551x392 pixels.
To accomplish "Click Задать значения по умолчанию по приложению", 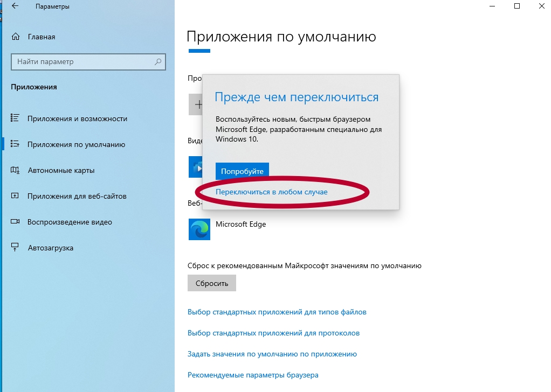I will (272, 354).
